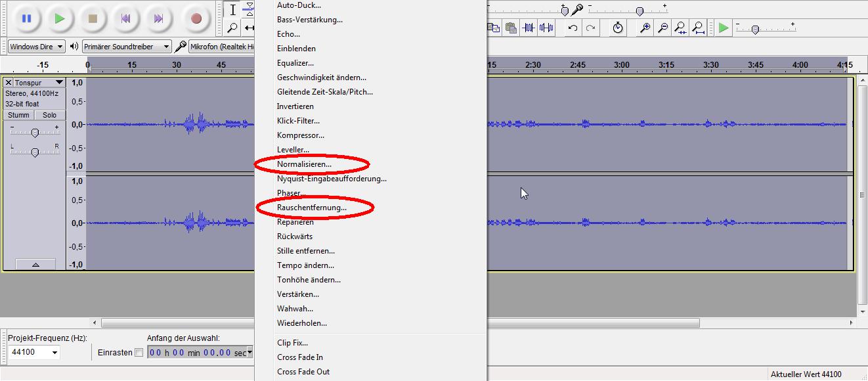Viewport: 868px width, 381px height.
Task: Open the Primärer Soundtreiber output dropdown
Action: click(x=166, y=47)
